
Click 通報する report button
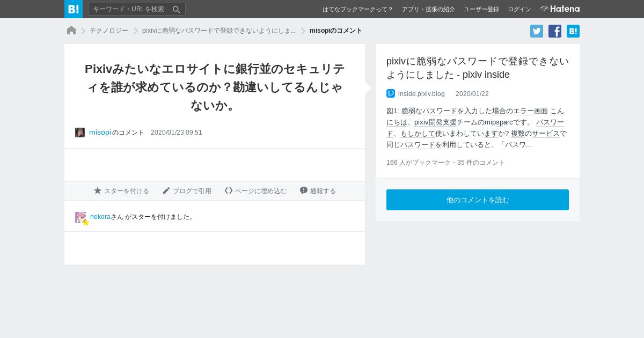pyautogui.click(x=318, y=191)
